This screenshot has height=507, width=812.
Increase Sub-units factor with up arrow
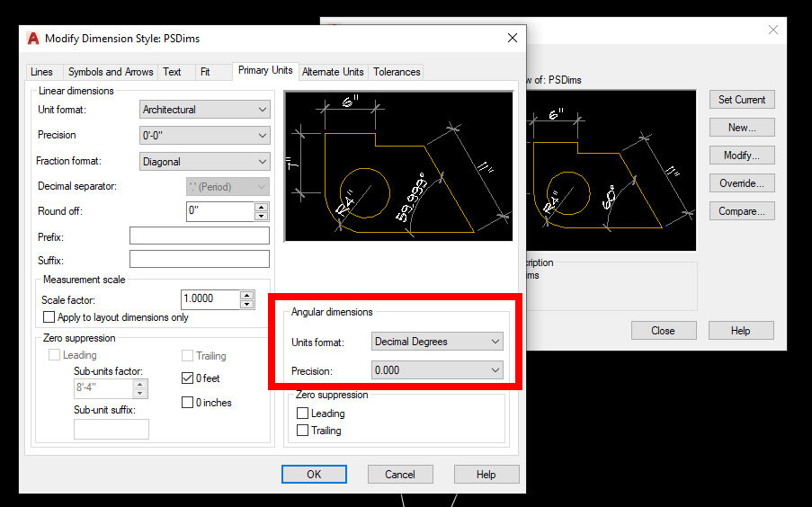pyautogui.click(x=139, y=384)
